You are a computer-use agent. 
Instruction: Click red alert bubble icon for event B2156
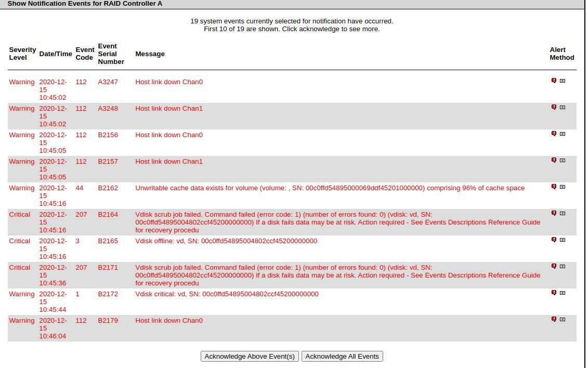tap(554, 134)
